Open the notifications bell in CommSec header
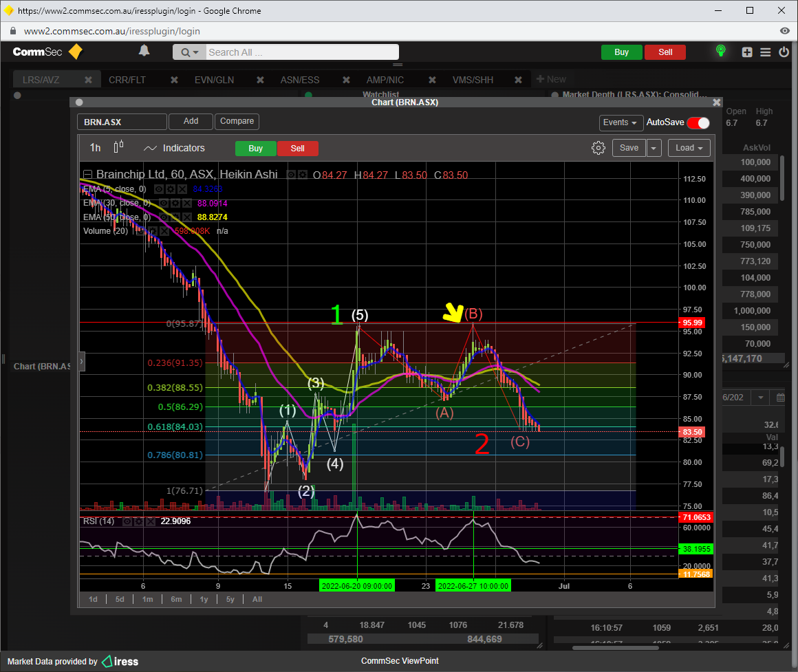The height and width of the screenshot is (672, 798). click(144, 51)
